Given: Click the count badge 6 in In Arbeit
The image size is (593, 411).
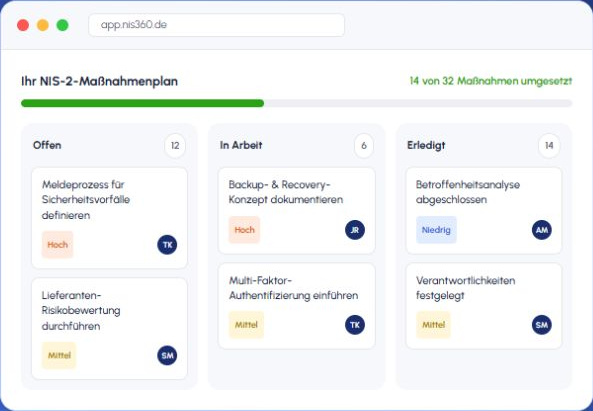Looking at the screenshot, I should [364, 146].
